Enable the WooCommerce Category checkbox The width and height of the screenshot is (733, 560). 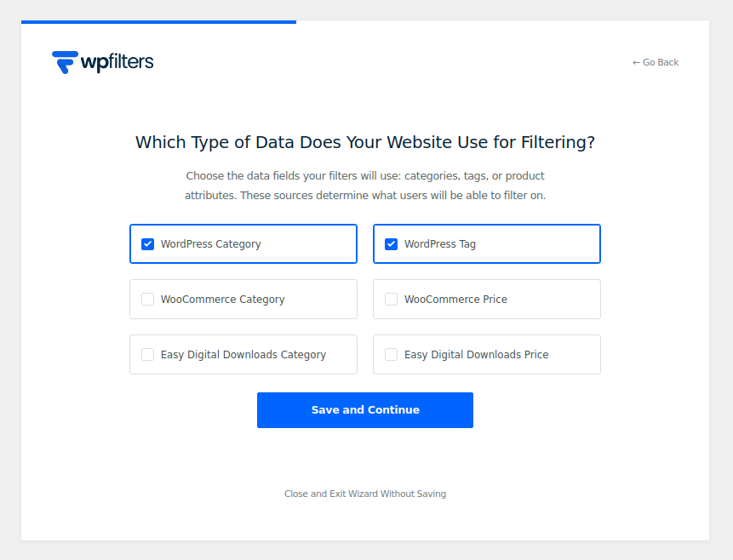148,300
